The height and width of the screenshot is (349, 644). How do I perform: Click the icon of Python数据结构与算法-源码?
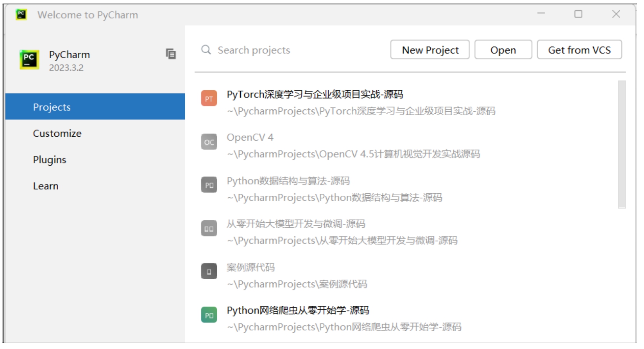(x=209, y=185)
